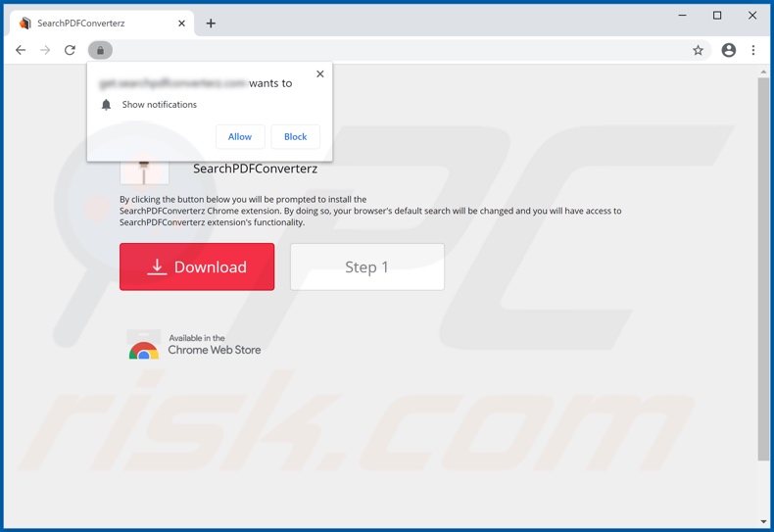774x532 pixels.
Task: Open the Chrome three-dot menu
Action: [753, 50]
